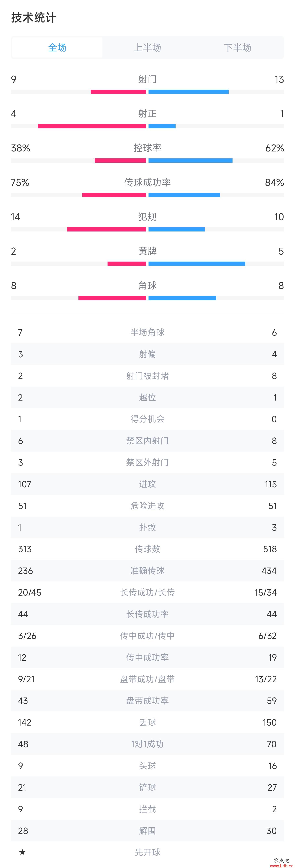Click the 射正 red bar
The width and height of the screenshot is (295, 868).
pos(92,126)
